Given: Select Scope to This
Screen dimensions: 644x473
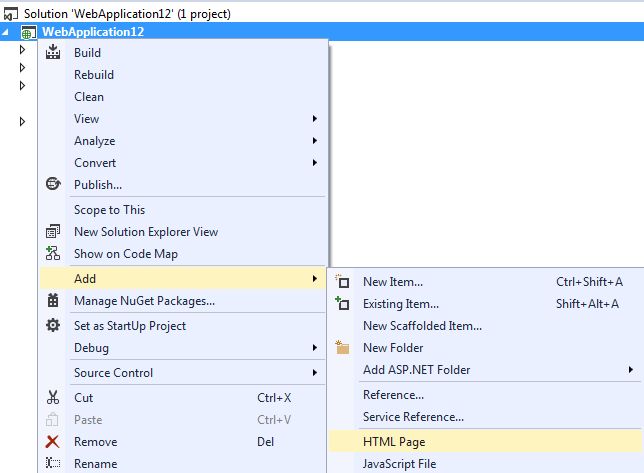Looking at the screenshot, I should point(184,210).
